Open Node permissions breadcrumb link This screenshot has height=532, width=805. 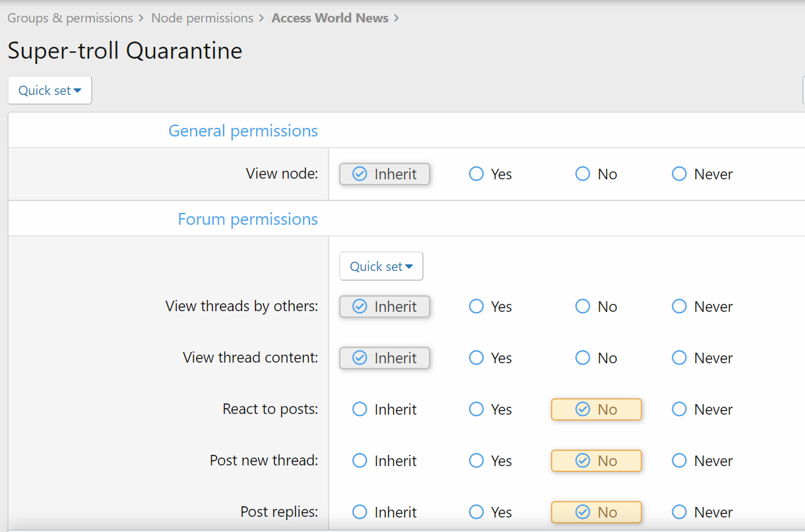[202, 18]
